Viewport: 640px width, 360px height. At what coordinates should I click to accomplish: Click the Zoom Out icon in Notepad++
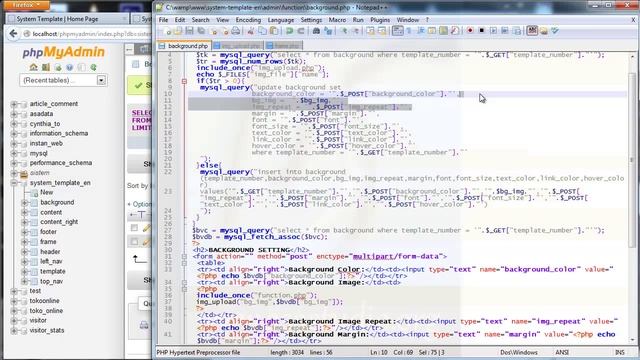pos(355,31)
